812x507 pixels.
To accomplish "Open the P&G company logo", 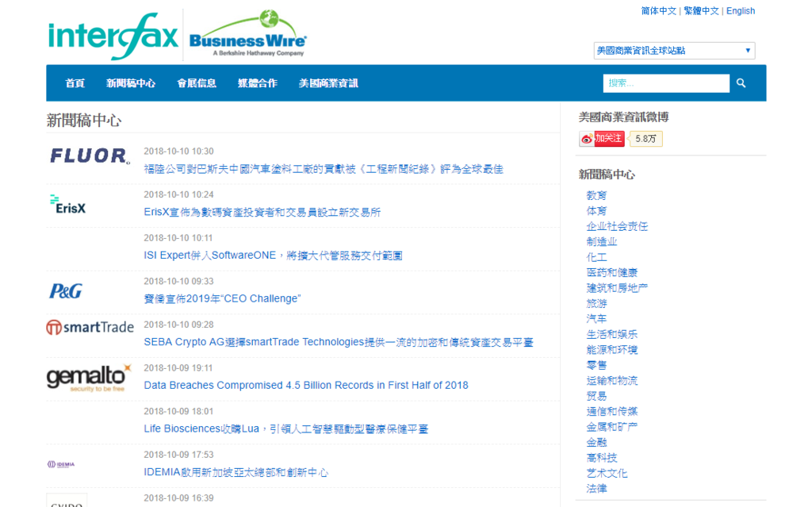I will pos(66,291).
